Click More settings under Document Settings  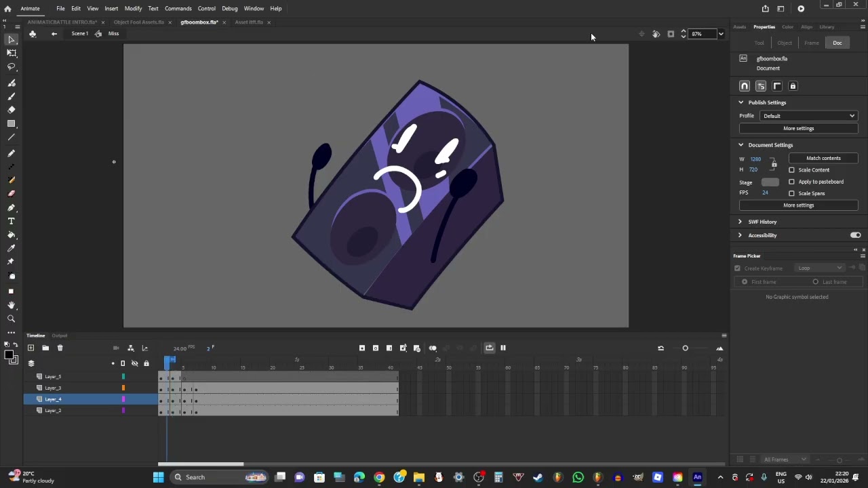[x=798, y=205]
